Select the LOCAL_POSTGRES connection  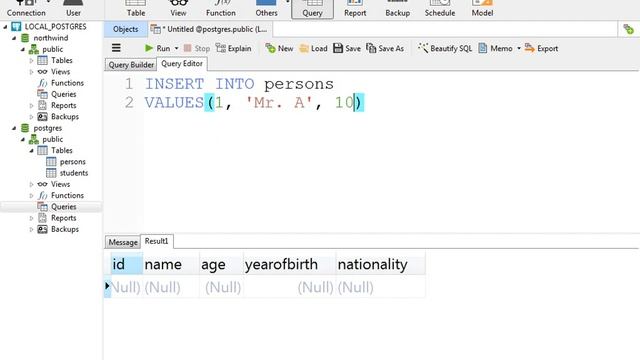pos(56,27)
